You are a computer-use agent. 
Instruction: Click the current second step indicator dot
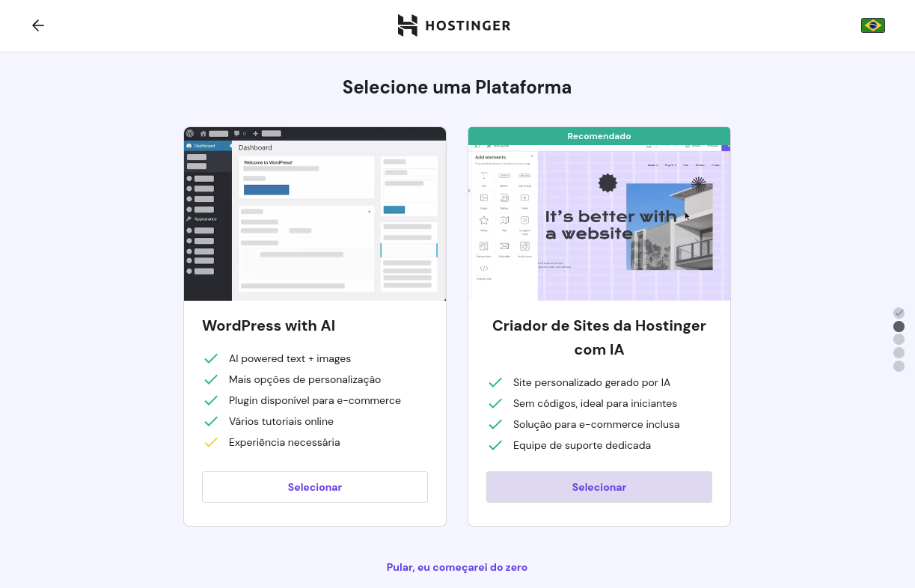coord(899,326)
